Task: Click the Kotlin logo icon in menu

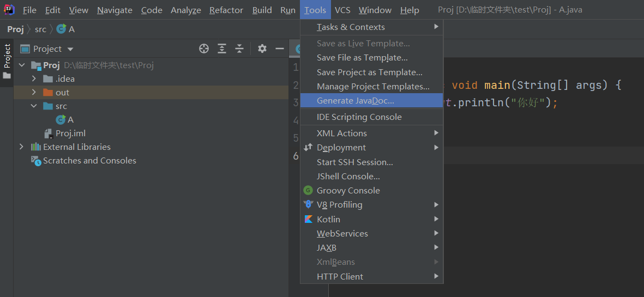Action: coord(309,219)
